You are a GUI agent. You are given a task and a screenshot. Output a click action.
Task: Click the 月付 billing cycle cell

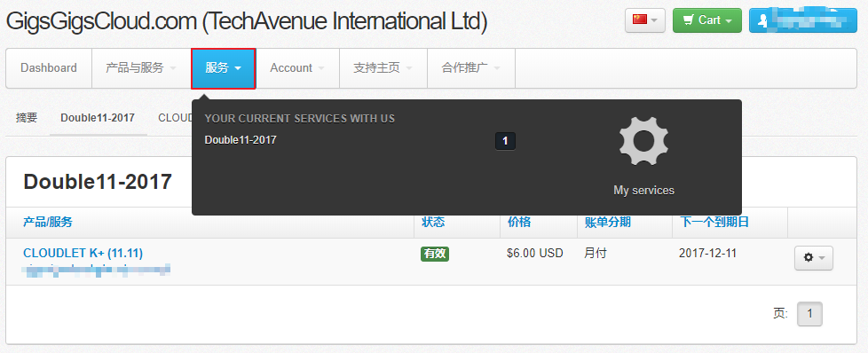596,254
